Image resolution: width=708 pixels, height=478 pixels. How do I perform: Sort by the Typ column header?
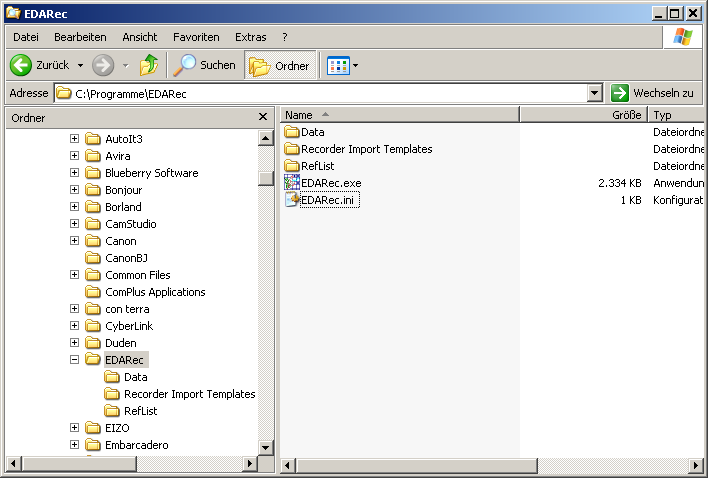click(x=676, y=115)
